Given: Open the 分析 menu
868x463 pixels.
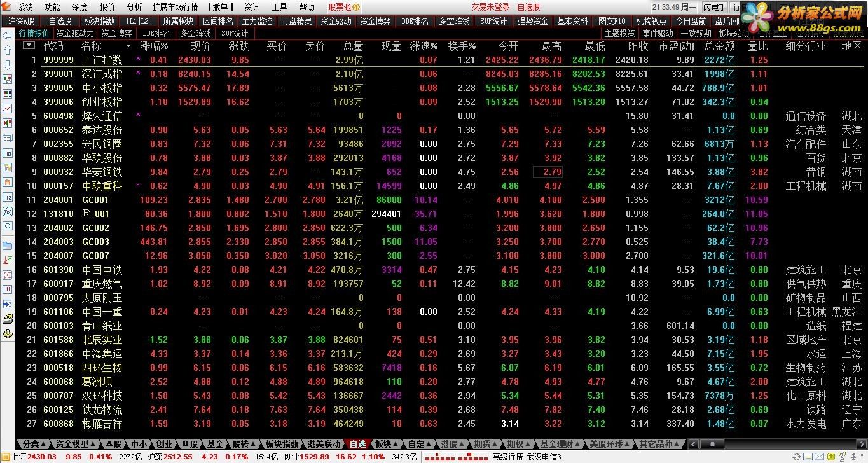Looking at the screenshot, I should click(x=134, y=7).
